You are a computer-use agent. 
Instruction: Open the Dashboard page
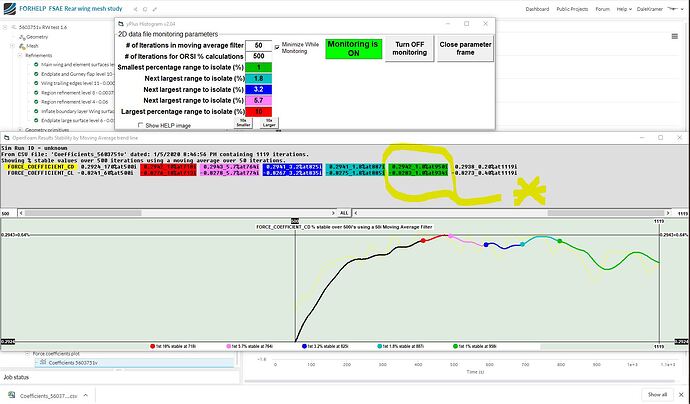point(537,9)
